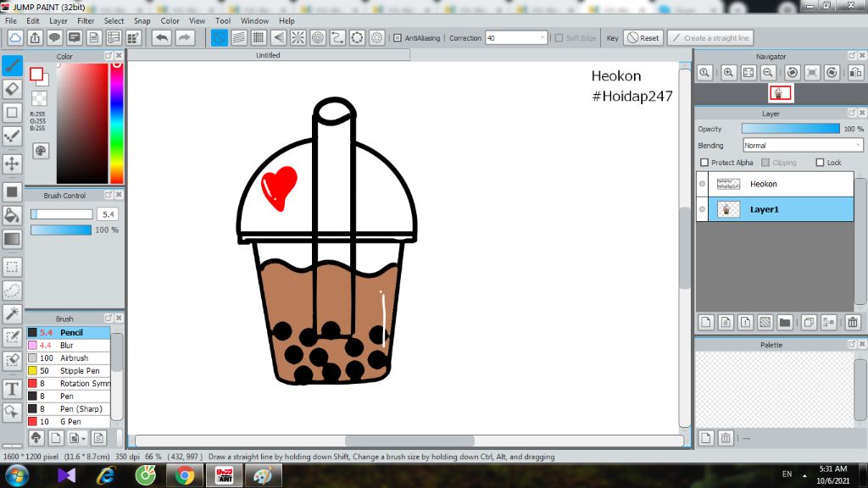This screenshot has height=488, width=868.
Task: Enable the layer Lock checkbox
Action: [820, 162]
